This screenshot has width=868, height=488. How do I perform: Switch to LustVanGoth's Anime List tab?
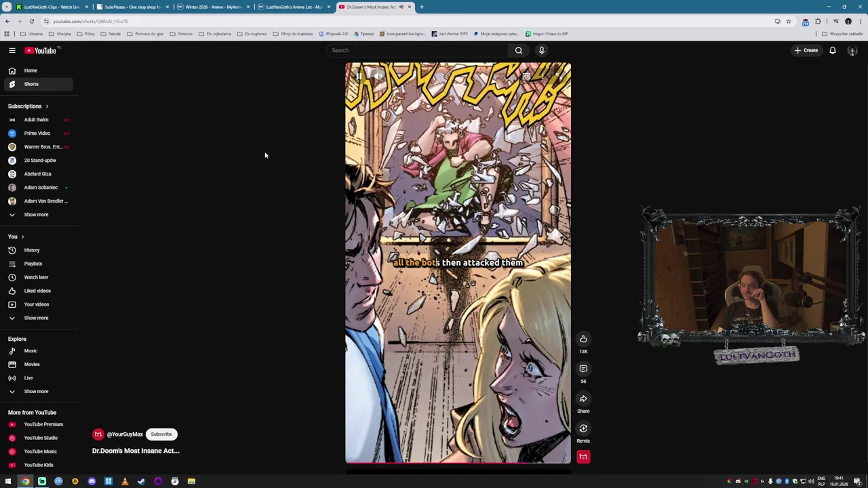(294, 7)
